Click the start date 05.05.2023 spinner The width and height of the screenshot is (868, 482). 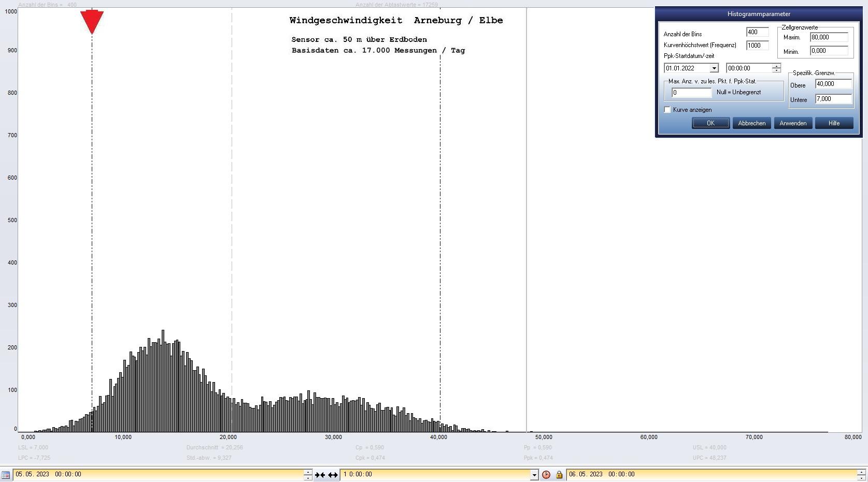pos(308,475)
